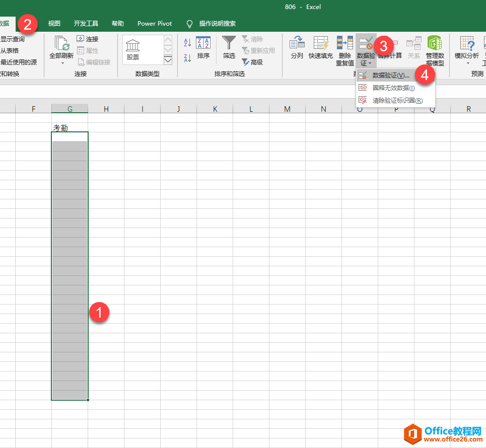Click the cell containing 考勤

(x=70, y=127)
